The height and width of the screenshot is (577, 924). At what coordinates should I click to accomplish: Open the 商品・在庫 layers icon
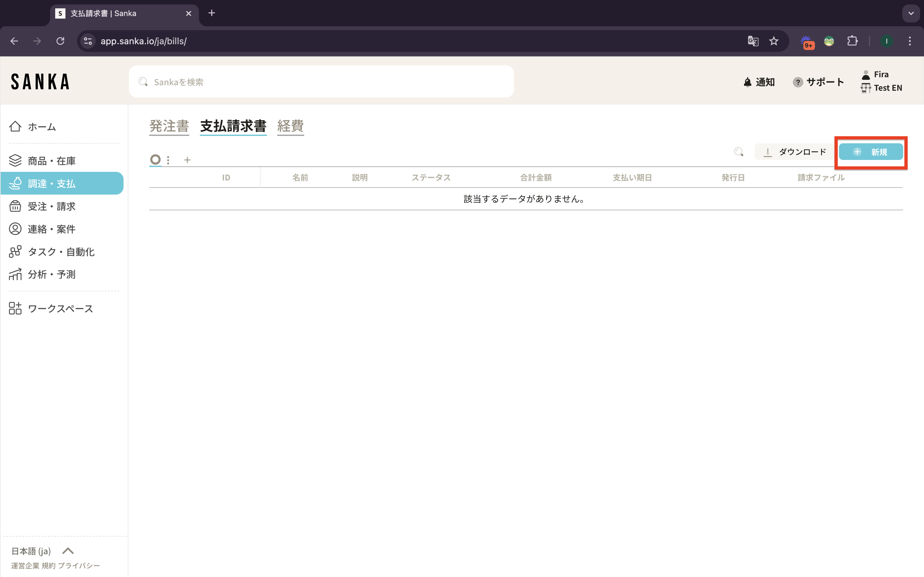coord(15,161)
